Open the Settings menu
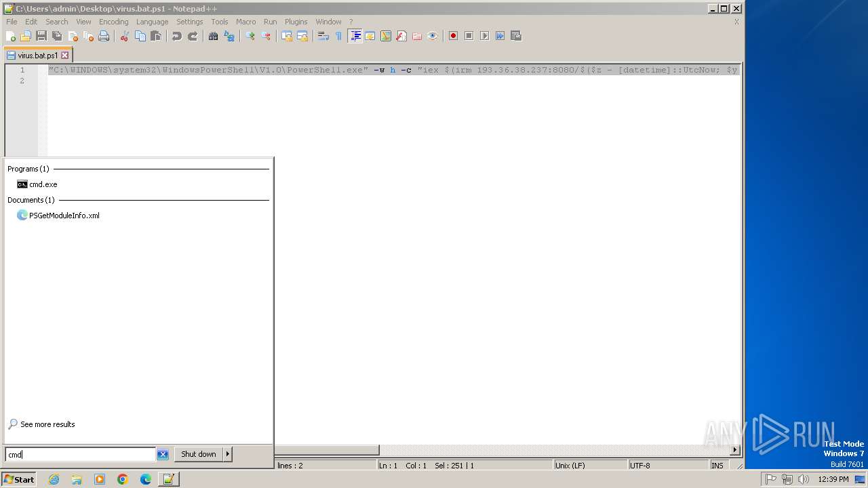Viewport: 868px width, 488px height. (190, 22)
